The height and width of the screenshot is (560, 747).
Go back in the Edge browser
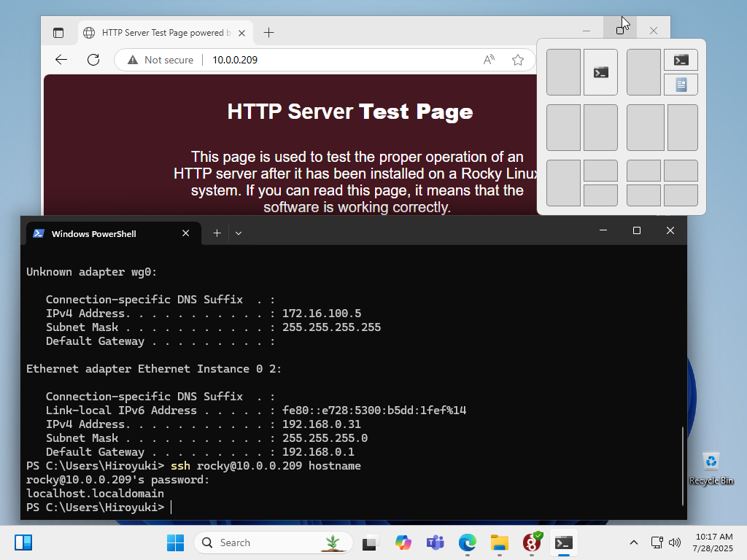(61, 60)
